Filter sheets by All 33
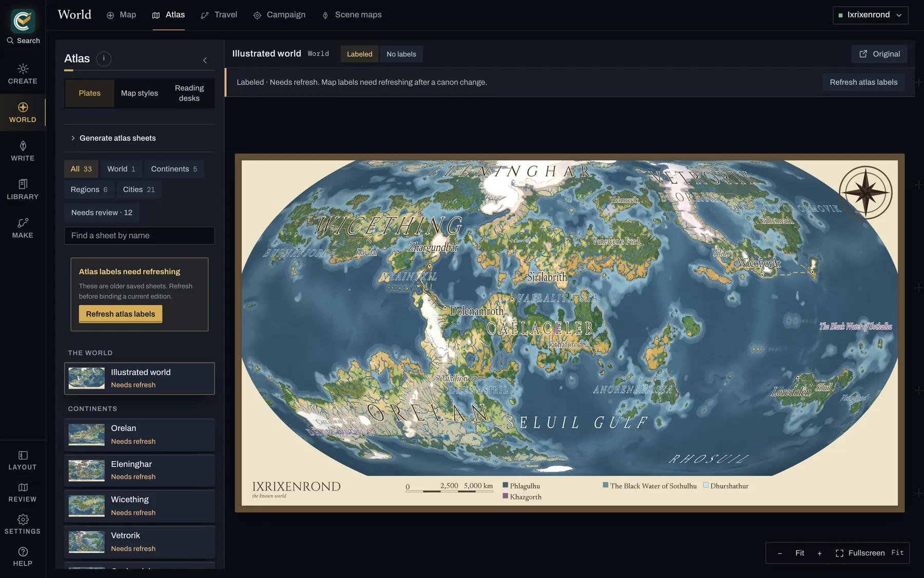This screenshot has height=578, width=924. [x=81, y=169]
